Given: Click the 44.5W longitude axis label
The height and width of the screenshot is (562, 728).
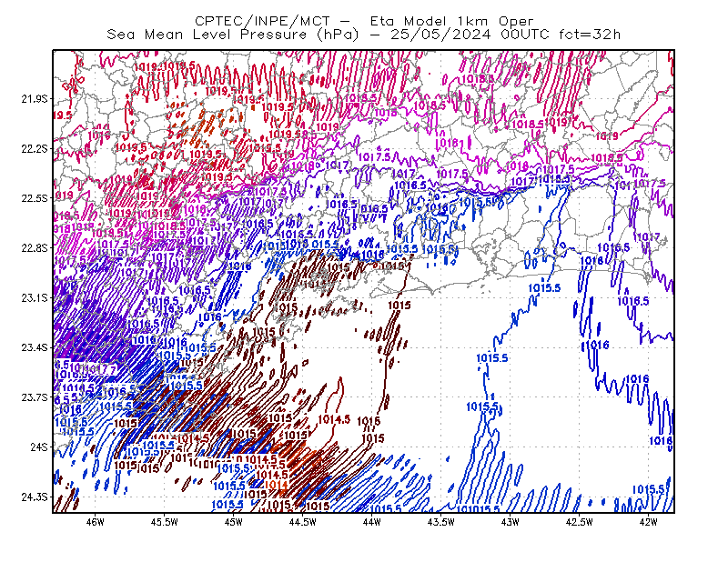Looking at the screenshot, I should (303, 522).
